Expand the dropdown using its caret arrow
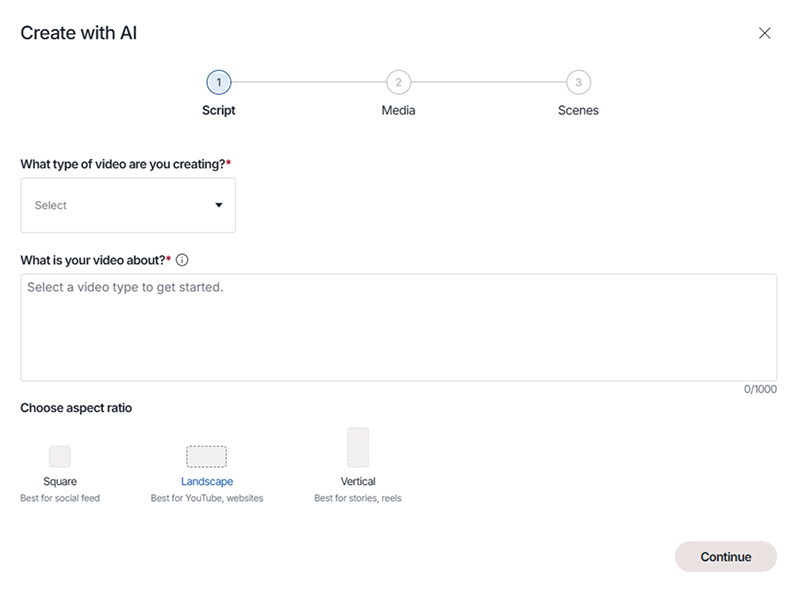 219,206
